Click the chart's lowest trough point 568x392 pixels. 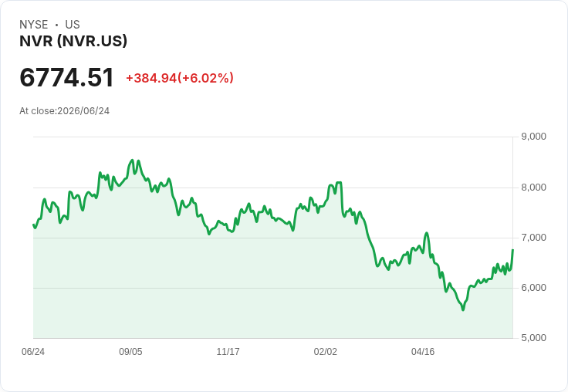pos(463,309)
